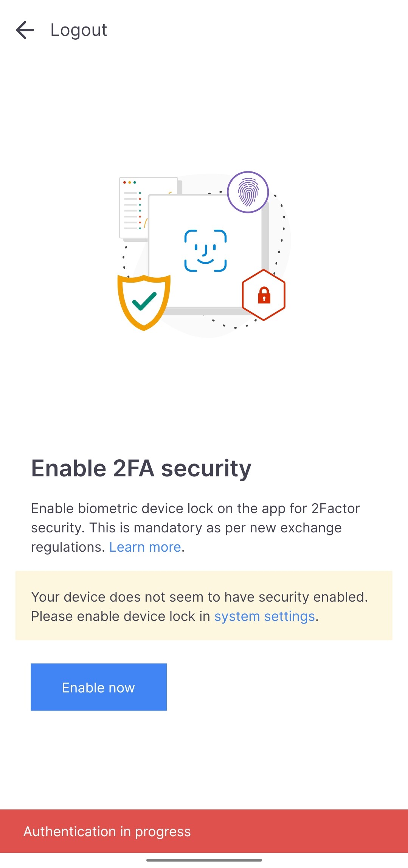The image size is (408, 868).
Task: Tap the green checkmark inside shield
Action: point(144,301)
